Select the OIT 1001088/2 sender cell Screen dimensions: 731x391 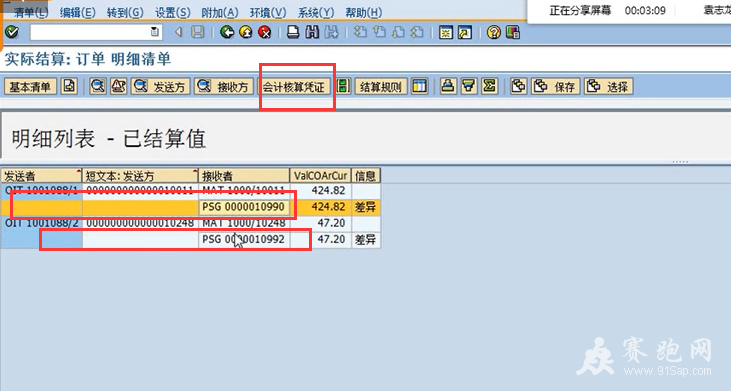[x=41, y=223]
